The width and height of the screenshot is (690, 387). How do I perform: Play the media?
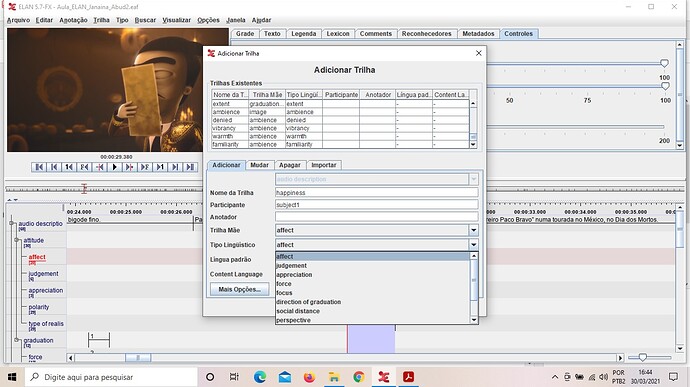point(114,167)
